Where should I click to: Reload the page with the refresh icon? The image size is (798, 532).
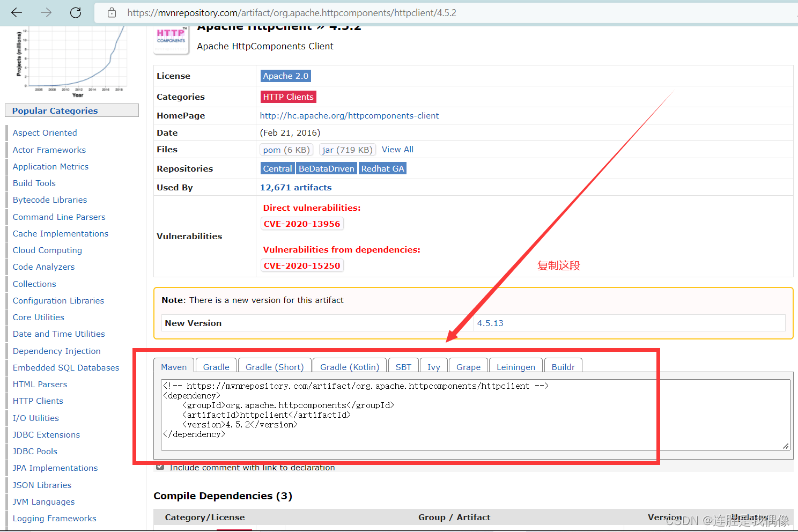click(76, 12)
